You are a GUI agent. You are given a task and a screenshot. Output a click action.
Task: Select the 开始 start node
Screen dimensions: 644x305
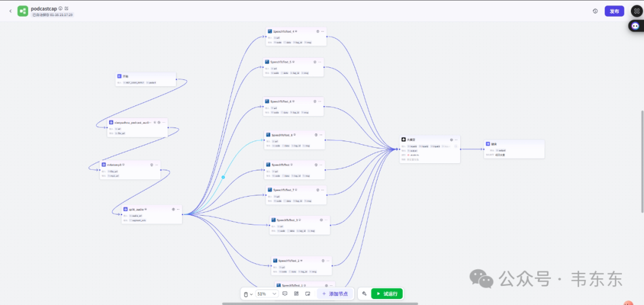click(x=146, y=79)
